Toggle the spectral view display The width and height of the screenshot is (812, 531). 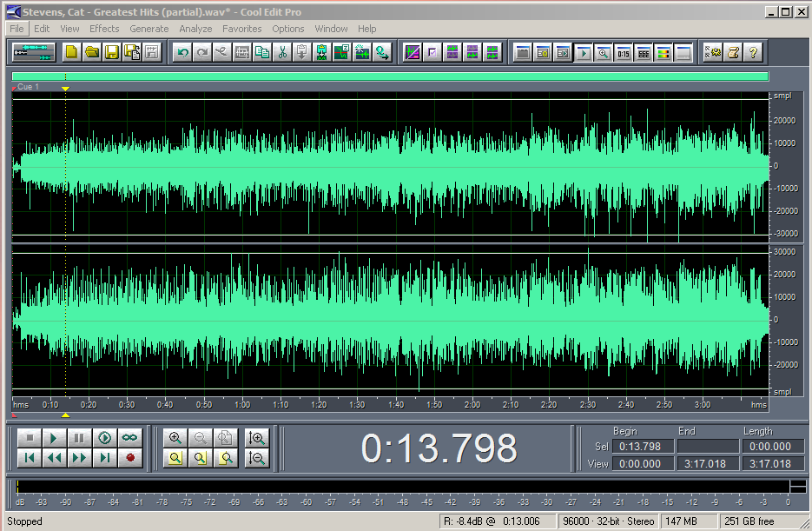click(413, 52)
